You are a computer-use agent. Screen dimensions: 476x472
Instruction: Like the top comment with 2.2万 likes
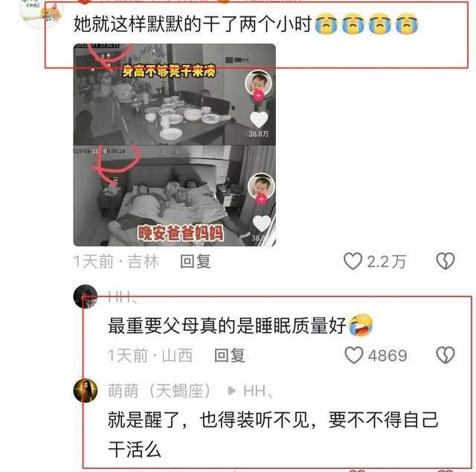(x=353, y=261)
